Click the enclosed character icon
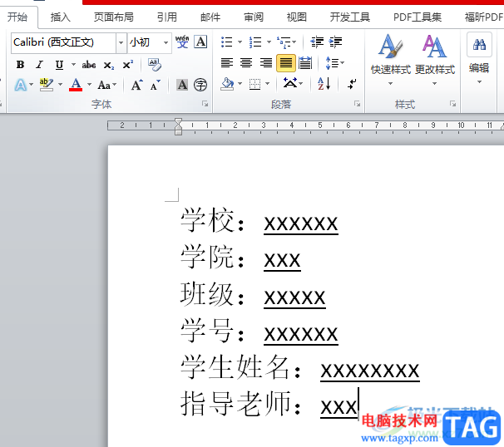 tap(200, 85)
